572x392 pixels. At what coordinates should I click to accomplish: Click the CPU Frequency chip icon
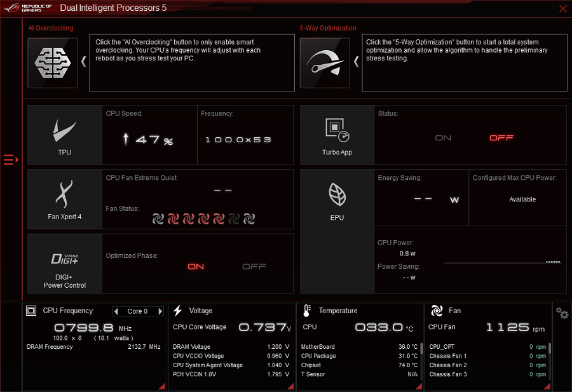[31, 311]
